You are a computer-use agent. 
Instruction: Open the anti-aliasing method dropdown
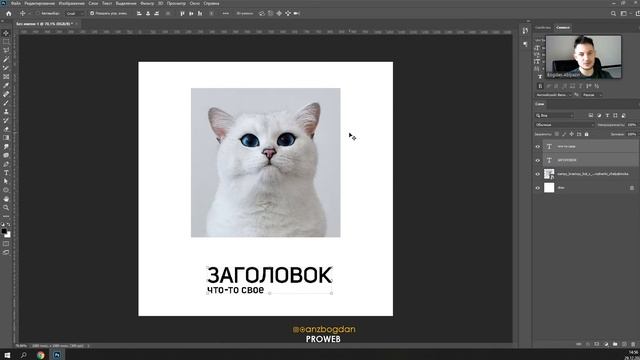592,95
